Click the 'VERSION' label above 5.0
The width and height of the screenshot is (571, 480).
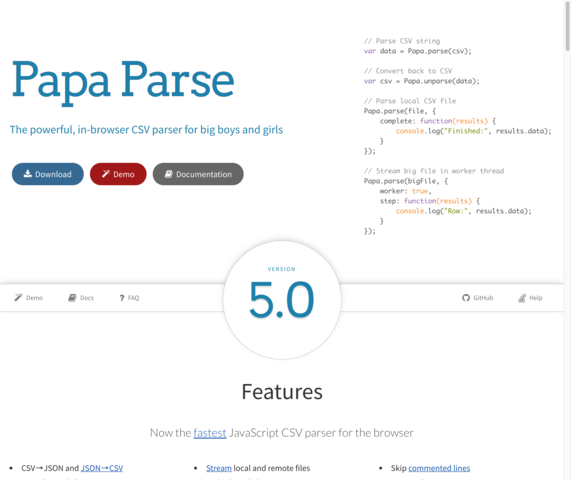(281, 269)
